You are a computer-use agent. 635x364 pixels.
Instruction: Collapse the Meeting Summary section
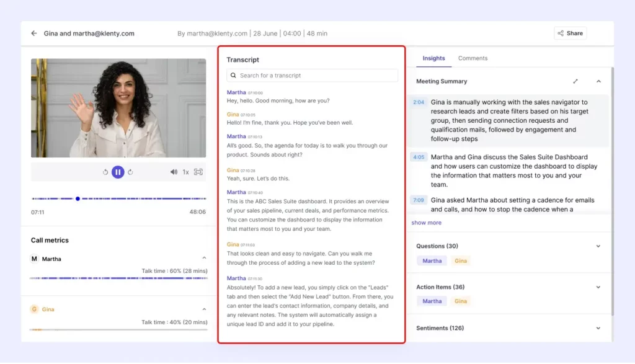point(598,81)
